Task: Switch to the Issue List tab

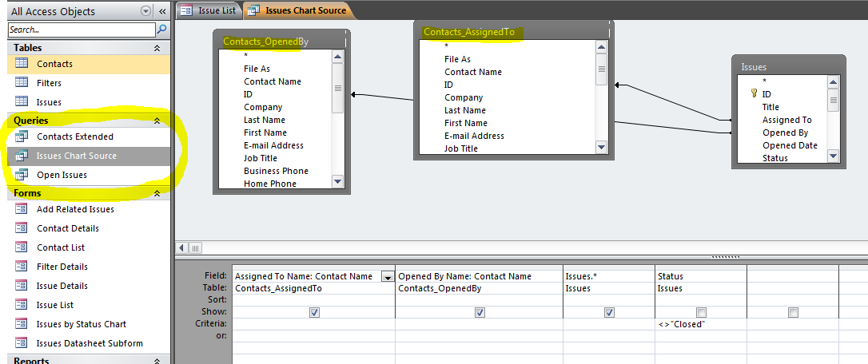Action: click(208, 10)
